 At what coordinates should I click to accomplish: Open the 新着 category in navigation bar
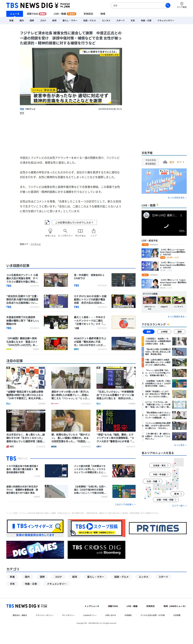(x=11, y=21)
